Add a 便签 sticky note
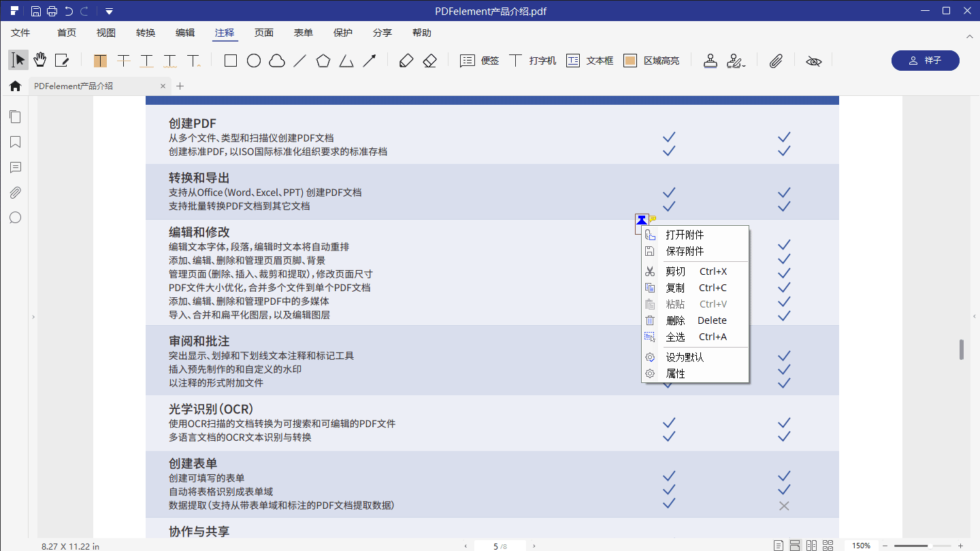Screen dimensions: 980x551 click(480, 61)
